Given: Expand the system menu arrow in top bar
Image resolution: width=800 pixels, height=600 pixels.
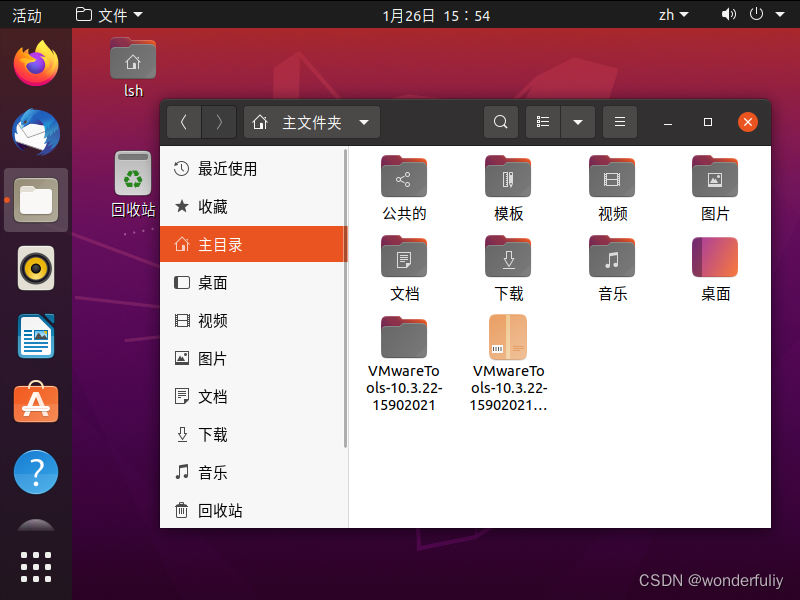Looking at the screenshot, I should point(780,15).
